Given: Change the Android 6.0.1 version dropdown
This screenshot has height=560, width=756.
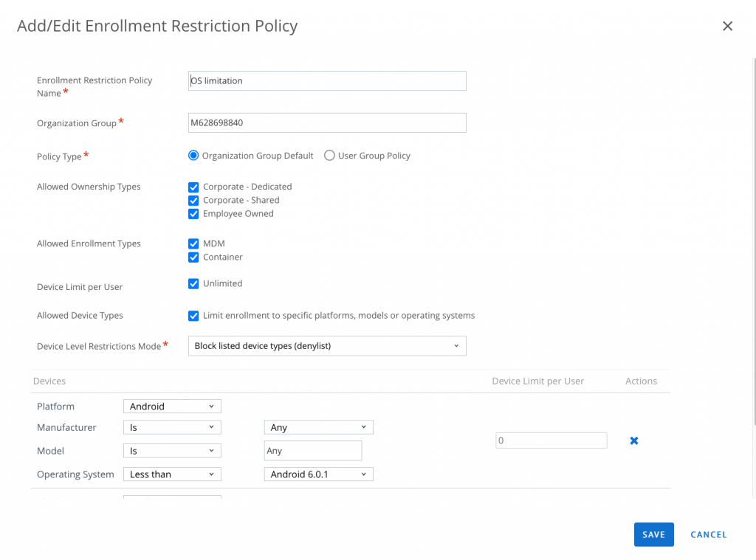Looking at the screenshot, I should (x=318, y=474).
